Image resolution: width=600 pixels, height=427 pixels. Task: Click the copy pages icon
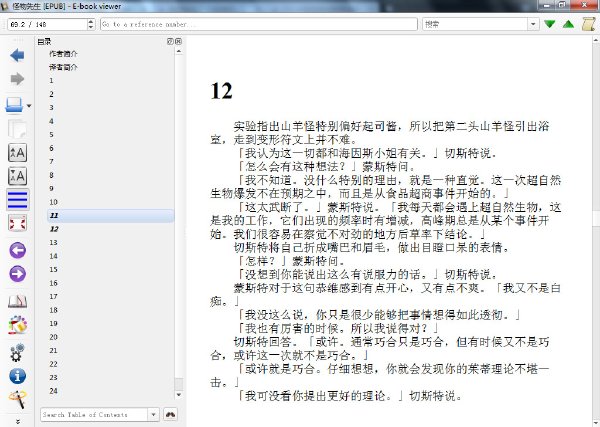click(x=17, y=129)
